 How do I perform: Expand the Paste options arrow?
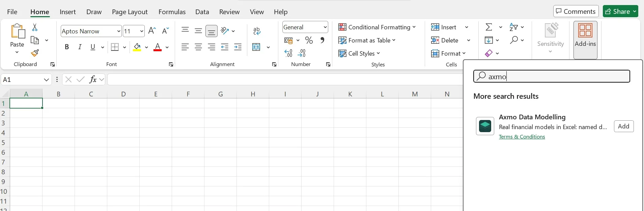[x=17, y=52]
